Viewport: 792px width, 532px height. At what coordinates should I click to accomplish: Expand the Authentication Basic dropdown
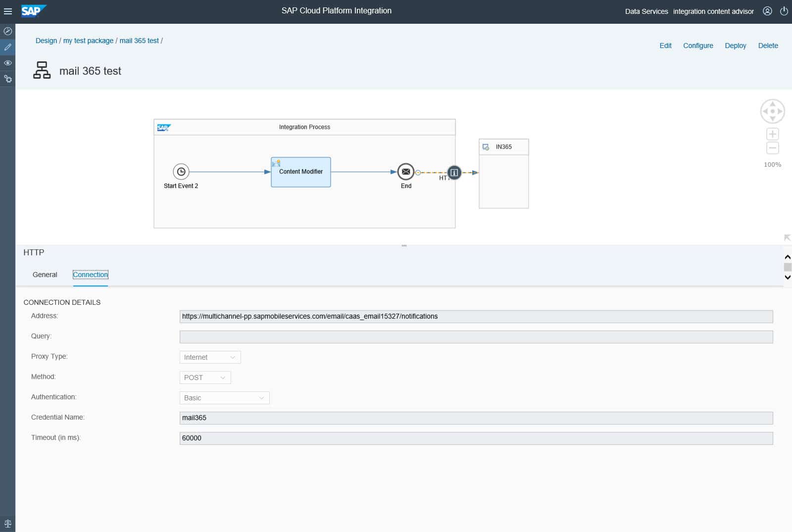224,398
